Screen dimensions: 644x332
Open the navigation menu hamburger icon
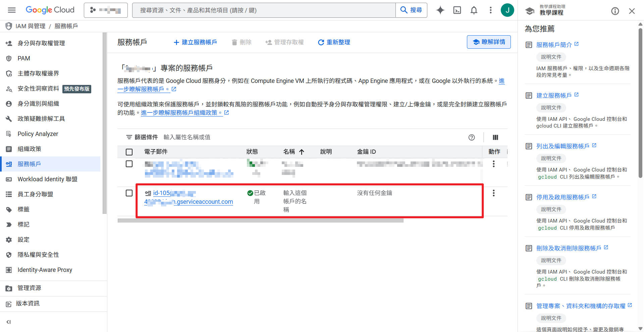(x=11, y=10)
